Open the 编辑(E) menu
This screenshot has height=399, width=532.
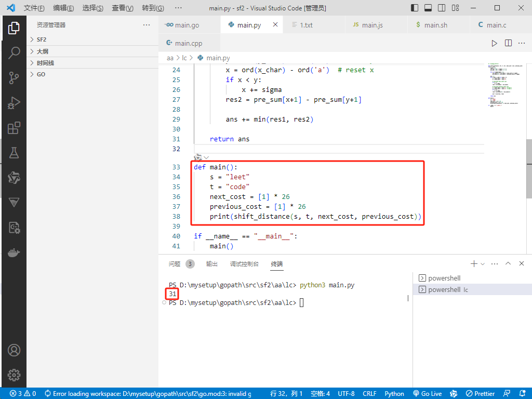[x=63, y=8]
